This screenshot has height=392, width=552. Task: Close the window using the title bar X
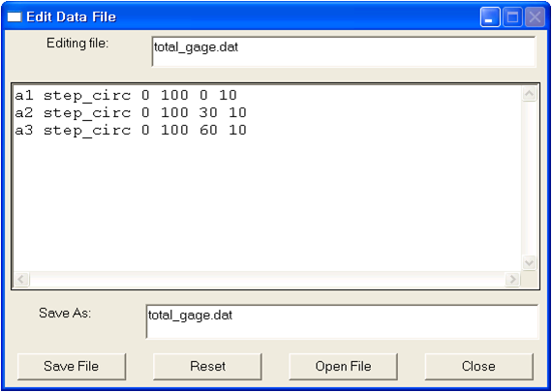coord(536,17)
